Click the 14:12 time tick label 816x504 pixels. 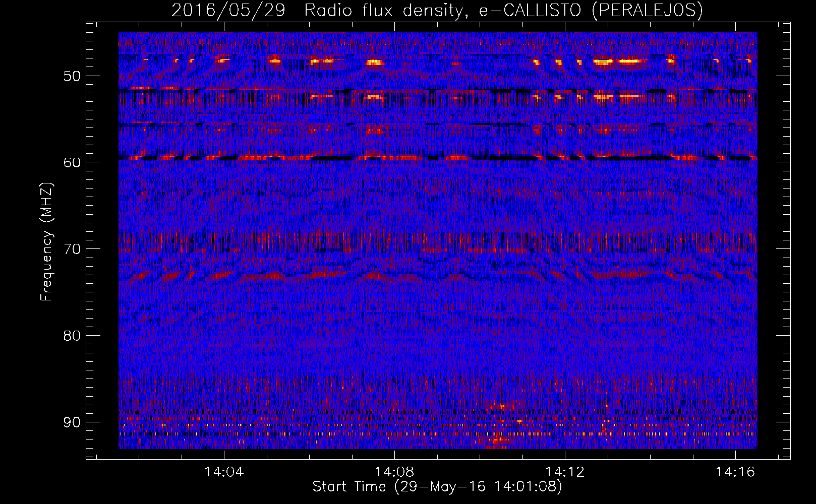click(x=565, y=472)
